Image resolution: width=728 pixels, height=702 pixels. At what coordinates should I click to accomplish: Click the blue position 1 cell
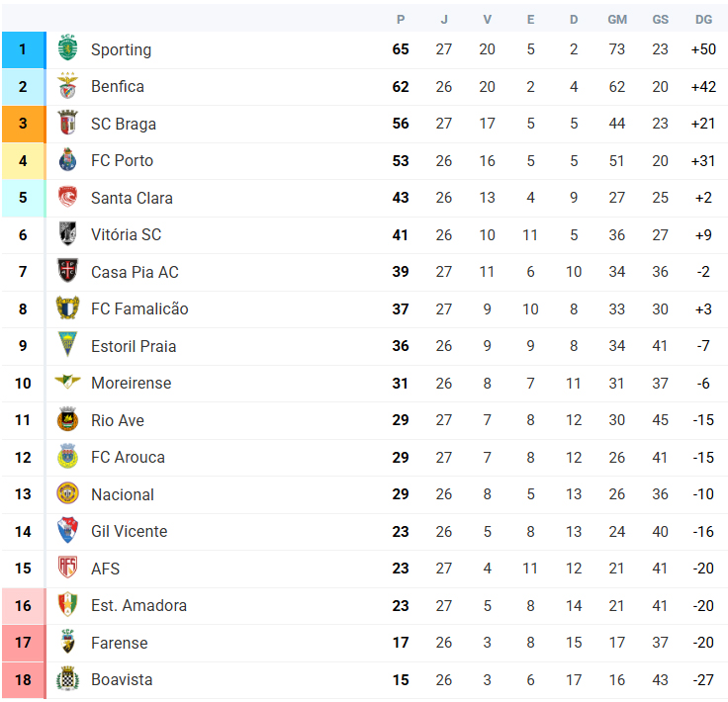(24, 49)
